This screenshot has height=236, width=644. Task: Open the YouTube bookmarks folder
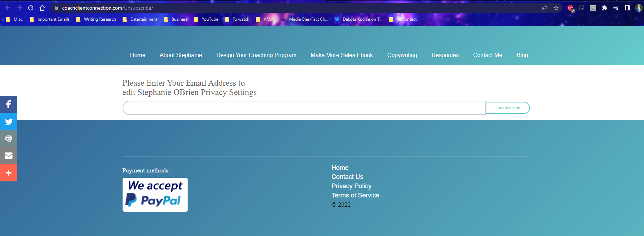[206, 19]
